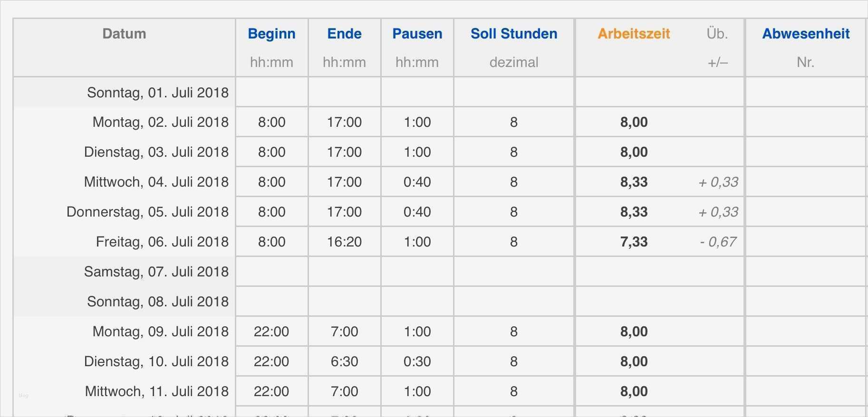Click Beginn cell for Montag, 02. Juli
Viewport: 868px width, 417px height.
pyautogui.click(x=271, y=122)
